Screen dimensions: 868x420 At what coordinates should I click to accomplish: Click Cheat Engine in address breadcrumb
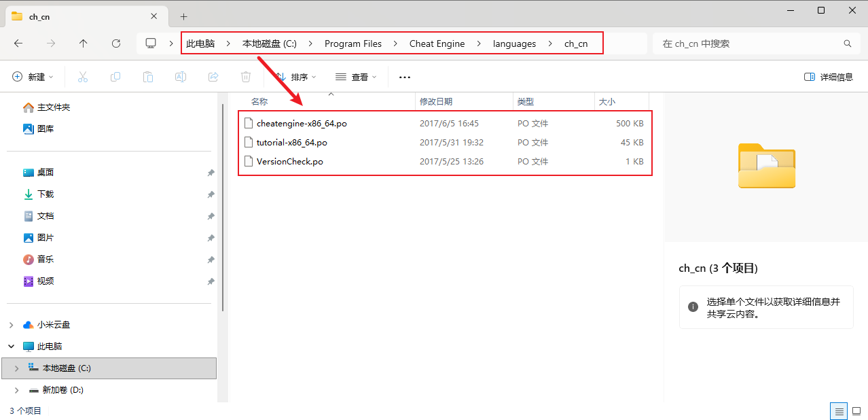(437, 43)
